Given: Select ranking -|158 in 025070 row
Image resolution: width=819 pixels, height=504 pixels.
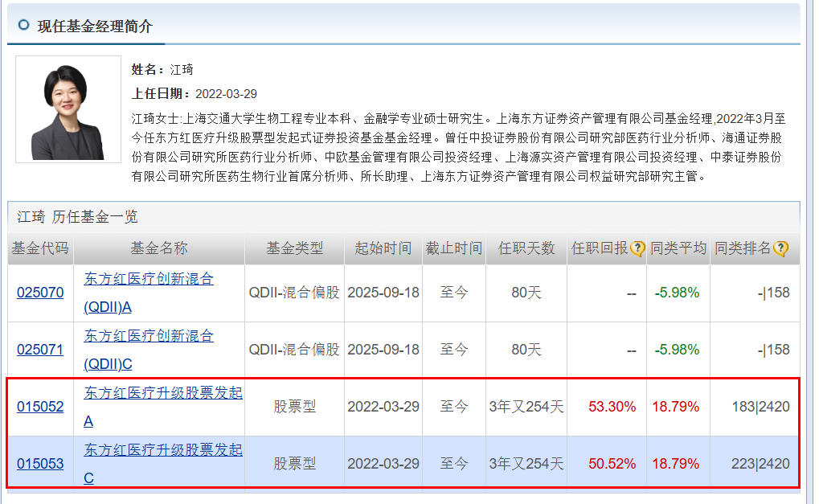Looking at the screenshot, I should click(x=773, y=293).
